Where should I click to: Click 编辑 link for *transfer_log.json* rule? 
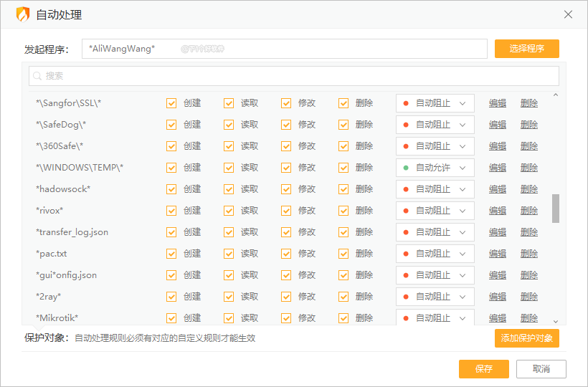[498, 232]
